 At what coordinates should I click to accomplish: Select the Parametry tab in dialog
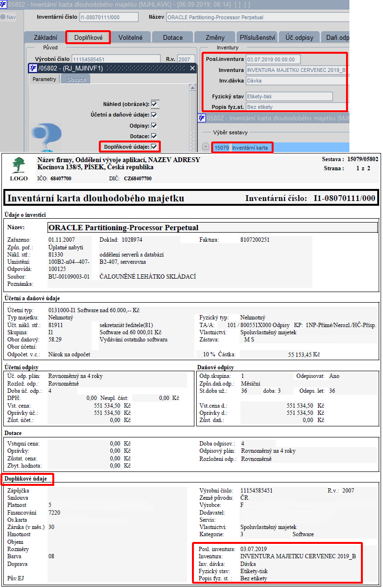pos(44,79)
